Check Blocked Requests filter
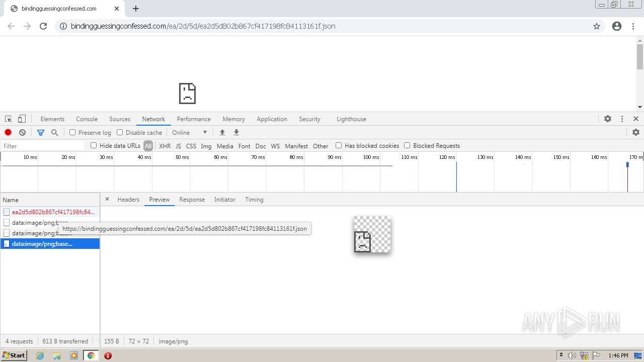Screen dimensions: 644x362 pos(407,145)
